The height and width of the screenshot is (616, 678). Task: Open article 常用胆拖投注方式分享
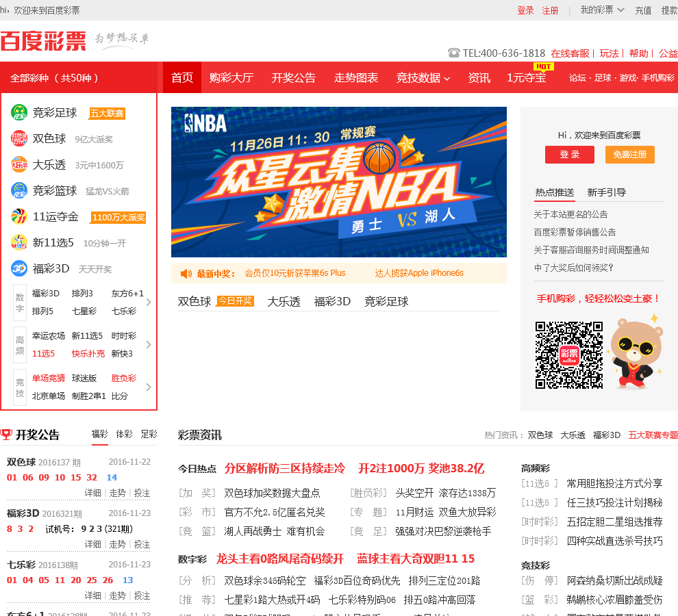point(614,484)
